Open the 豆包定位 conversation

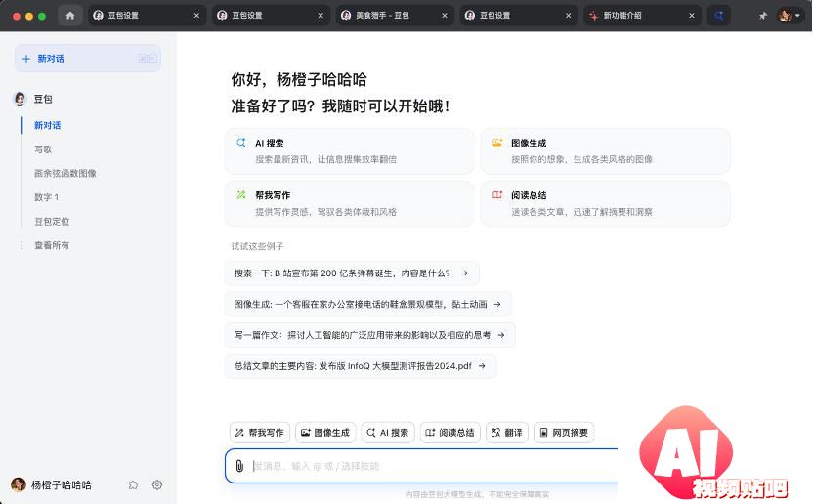click(52, 221)
